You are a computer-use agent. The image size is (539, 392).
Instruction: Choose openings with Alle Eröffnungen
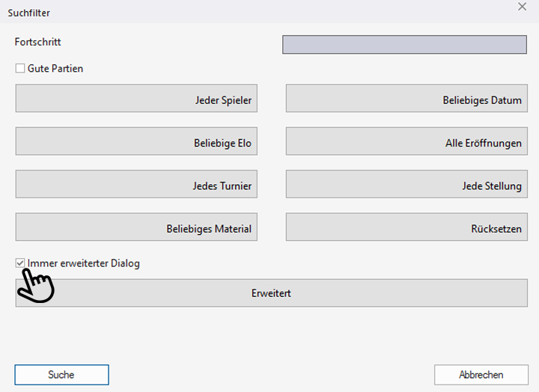pyautogui.click(x=406, y=142)
